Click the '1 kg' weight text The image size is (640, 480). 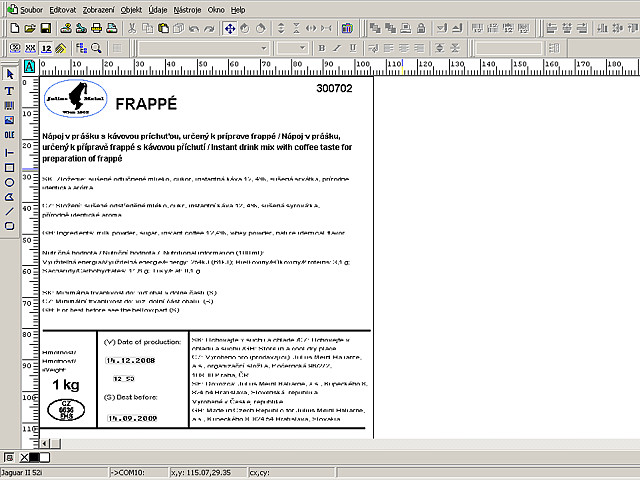(66, 384)
